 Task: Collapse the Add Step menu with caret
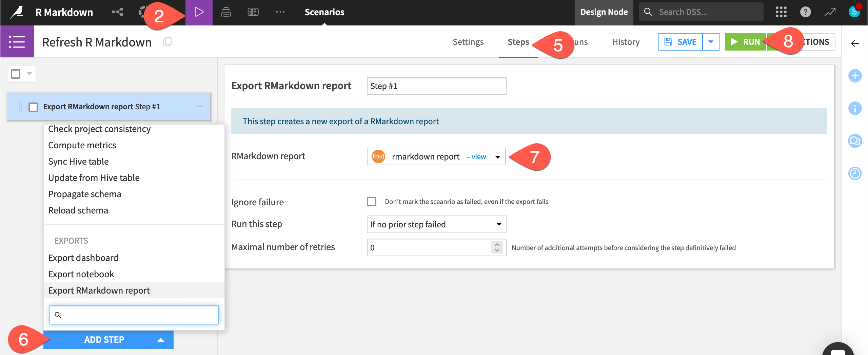point(161,340)
